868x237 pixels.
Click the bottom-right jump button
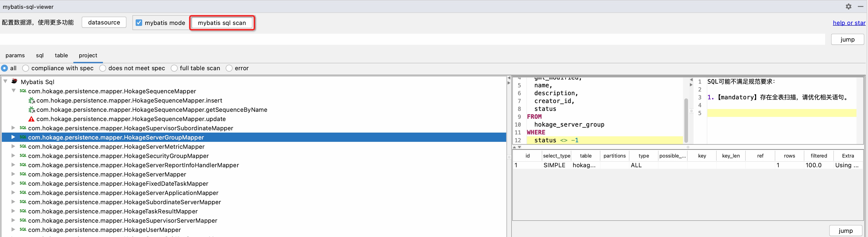pos(845,231)
